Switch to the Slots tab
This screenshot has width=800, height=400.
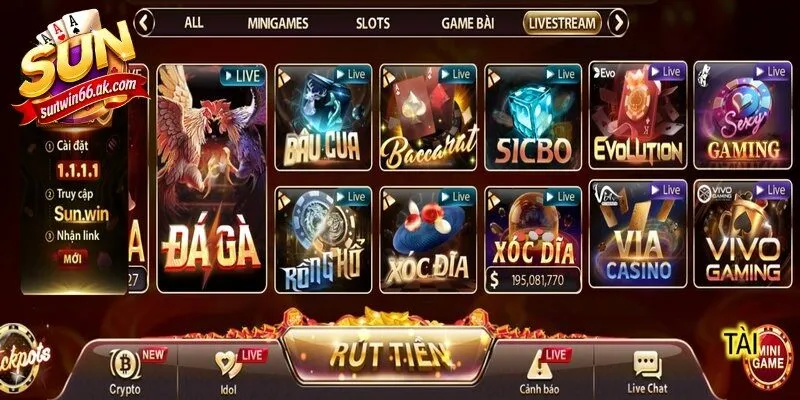coord(372,23)
